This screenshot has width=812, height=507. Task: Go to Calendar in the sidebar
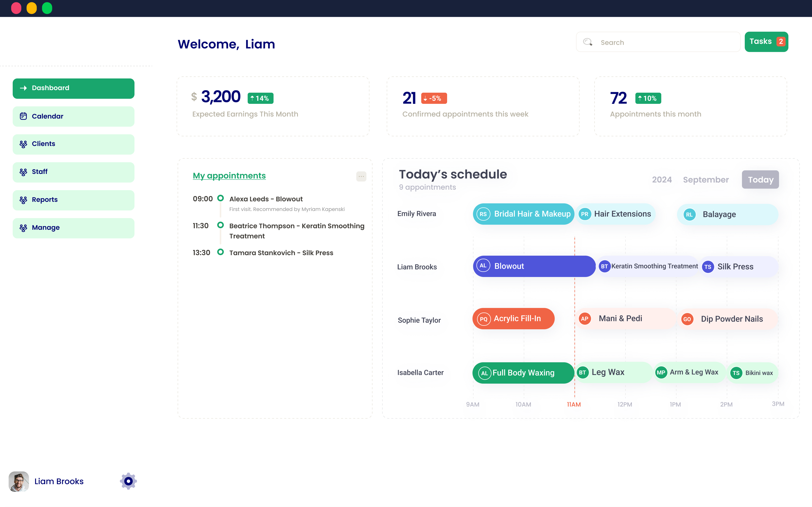click(x=73, y=116)
